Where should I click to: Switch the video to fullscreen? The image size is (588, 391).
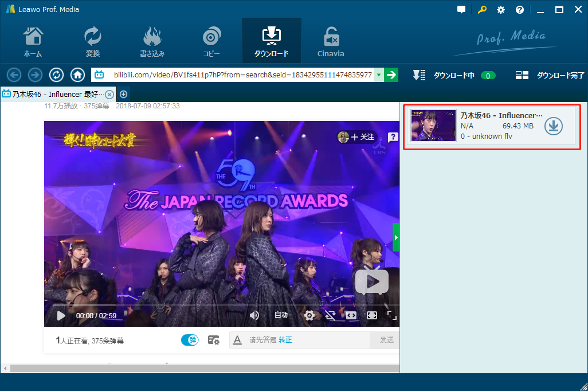[x=392, y=315]
